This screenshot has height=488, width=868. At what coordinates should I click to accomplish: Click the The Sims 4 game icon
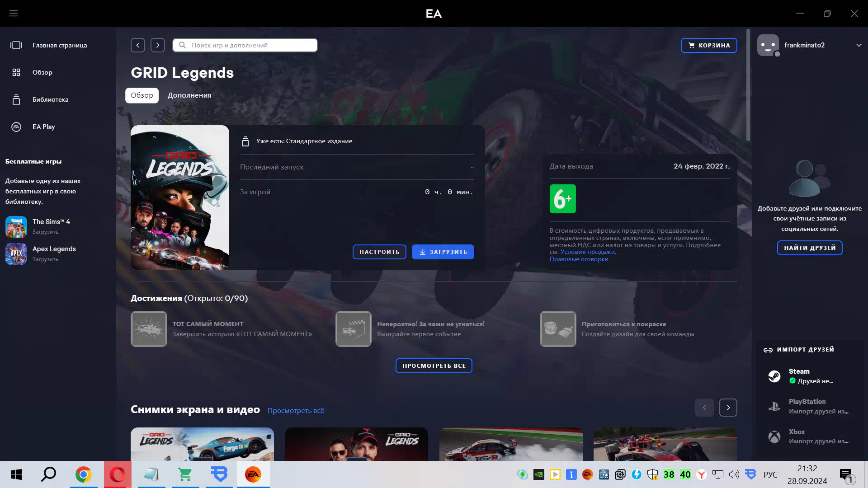16,226
